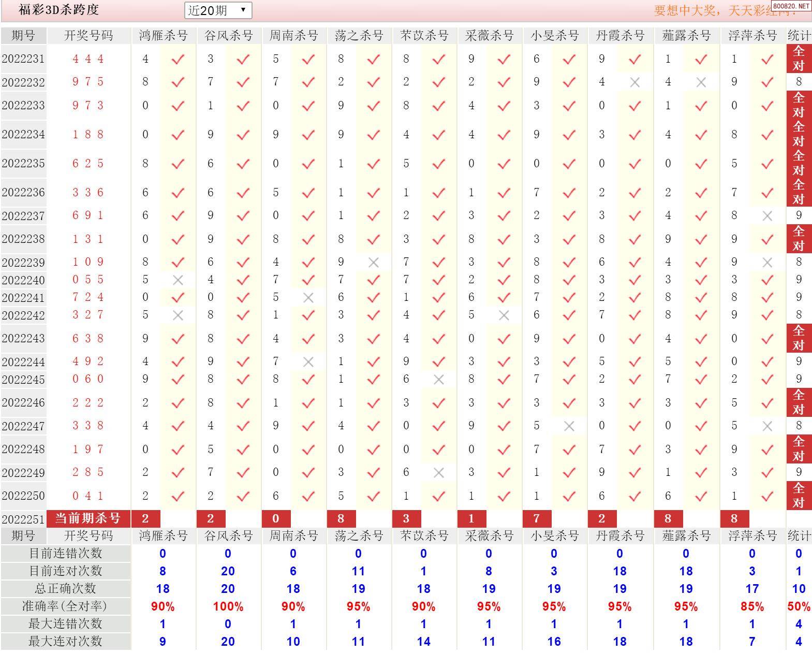Click the current kill number 1 for 采薇

471,518
